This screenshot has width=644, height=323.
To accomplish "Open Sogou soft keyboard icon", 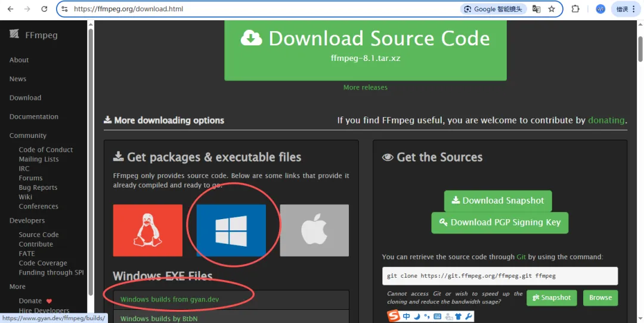I will [438, 316].
